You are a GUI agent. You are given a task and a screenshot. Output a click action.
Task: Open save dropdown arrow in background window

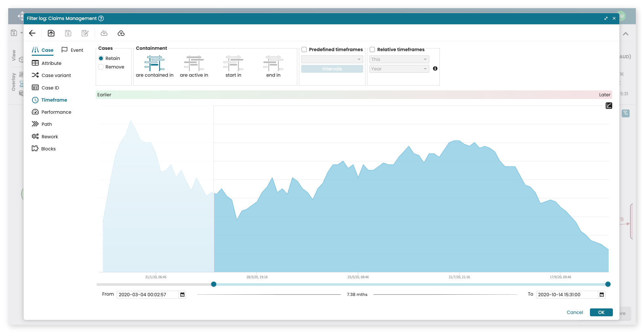point(21,33)
